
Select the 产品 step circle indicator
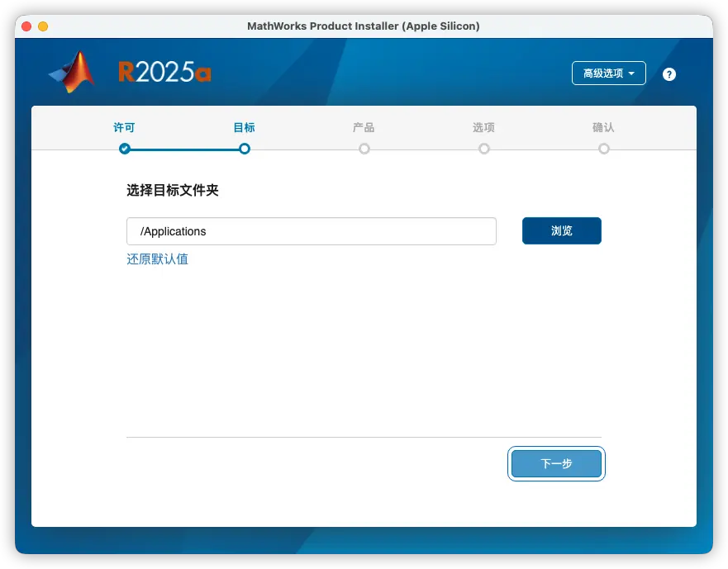click(364, 149)
